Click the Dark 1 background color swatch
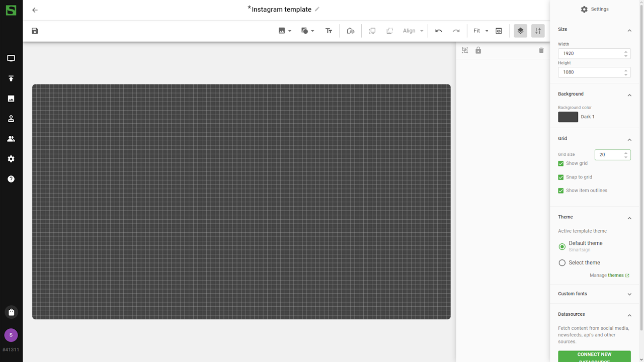This screenshot has height=362, width=644. point(568,117)
